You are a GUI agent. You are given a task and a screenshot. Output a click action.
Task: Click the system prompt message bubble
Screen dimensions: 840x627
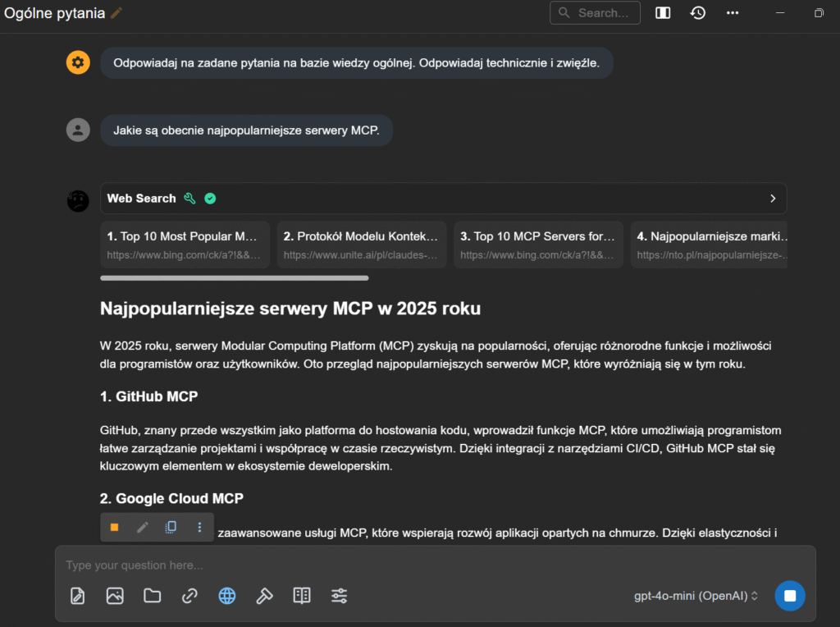tap(356, 62)
